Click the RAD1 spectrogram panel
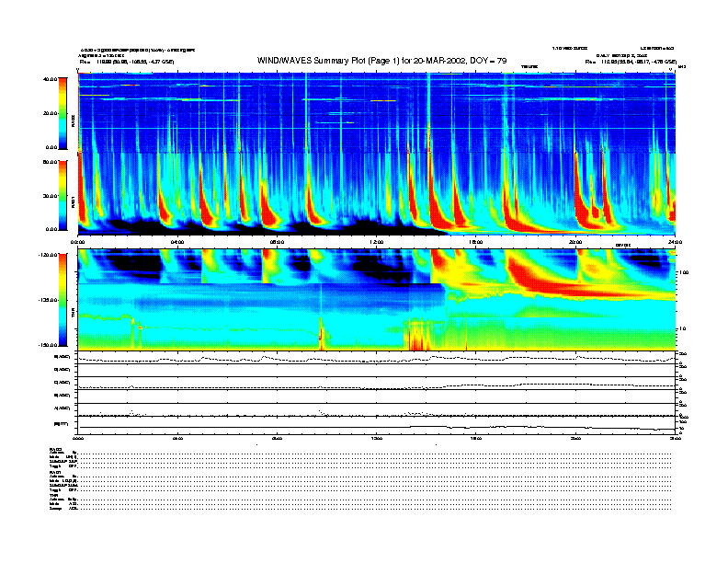Image resolution: width=728 pixels, height=563 pixels. tap(377, 194)
